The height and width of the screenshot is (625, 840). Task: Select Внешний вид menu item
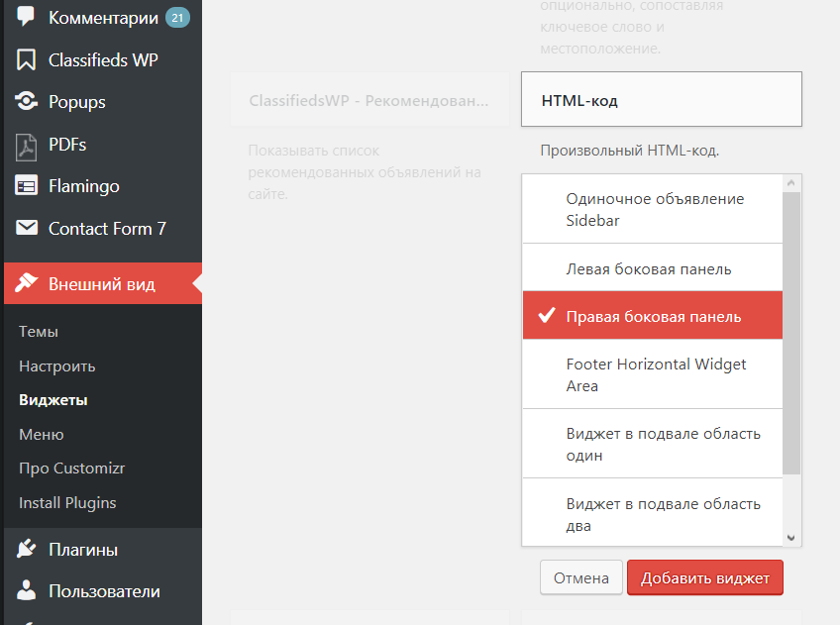tap(103, 283)
